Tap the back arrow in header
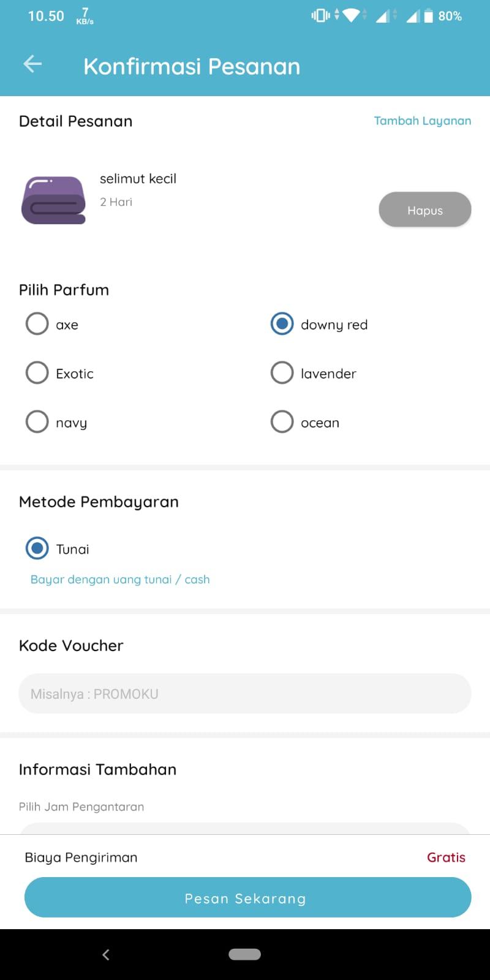490x980 pixels. 32,64
